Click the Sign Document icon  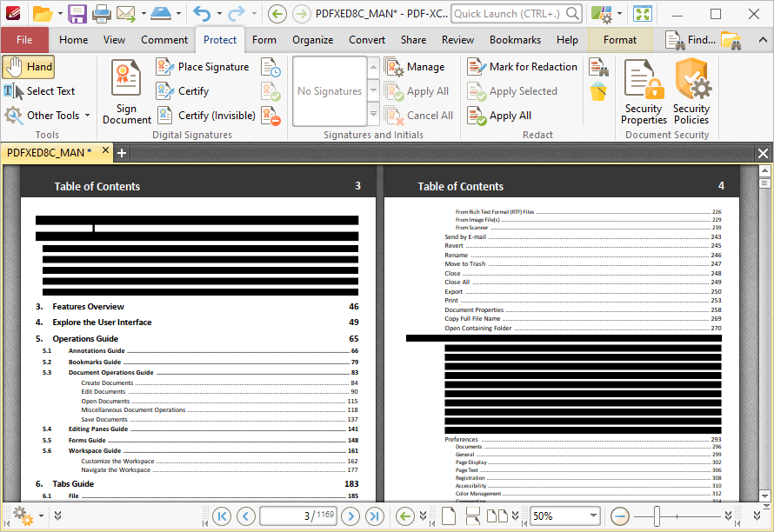pos(126,77)
